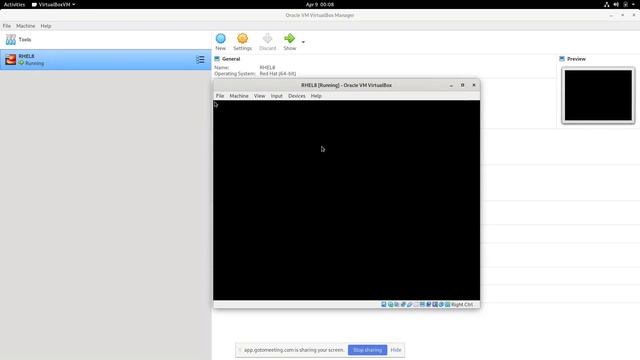Click the recording status bar icon

point(429,304)
